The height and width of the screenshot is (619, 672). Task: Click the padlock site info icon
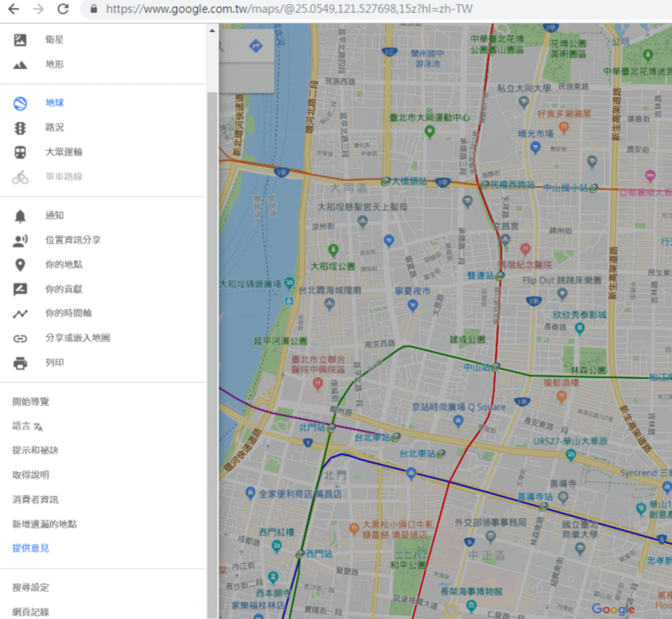pyautogui.click(x=94, y=8)
